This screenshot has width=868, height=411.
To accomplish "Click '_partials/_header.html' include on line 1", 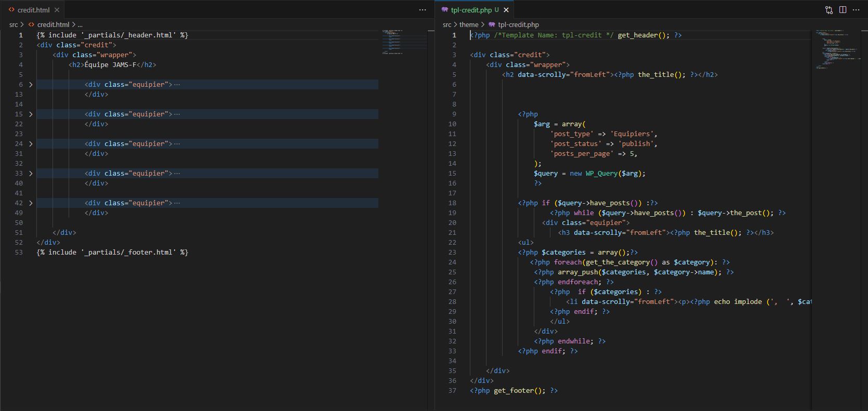I will click(x=128, y=35).
